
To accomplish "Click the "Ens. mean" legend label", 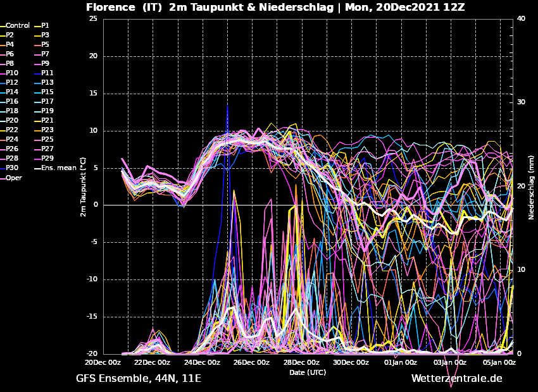I will coord(59,168).
